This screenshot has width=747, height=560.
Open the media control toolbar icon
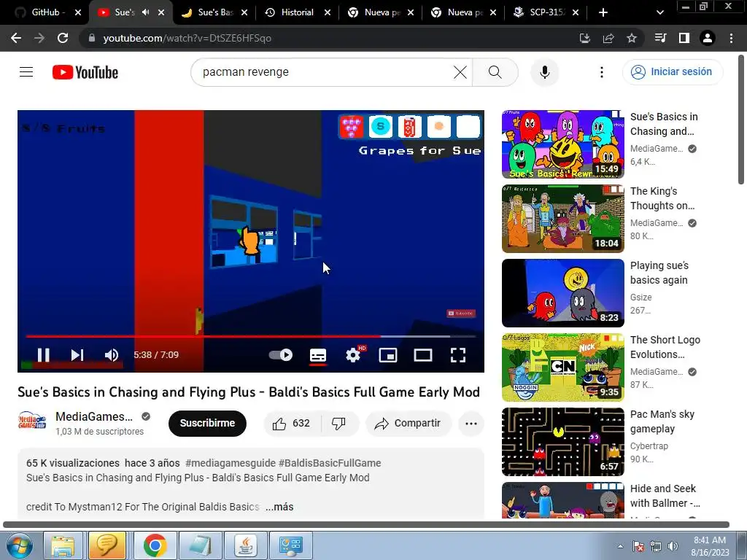pyautogui.click(x=660, y=38)
